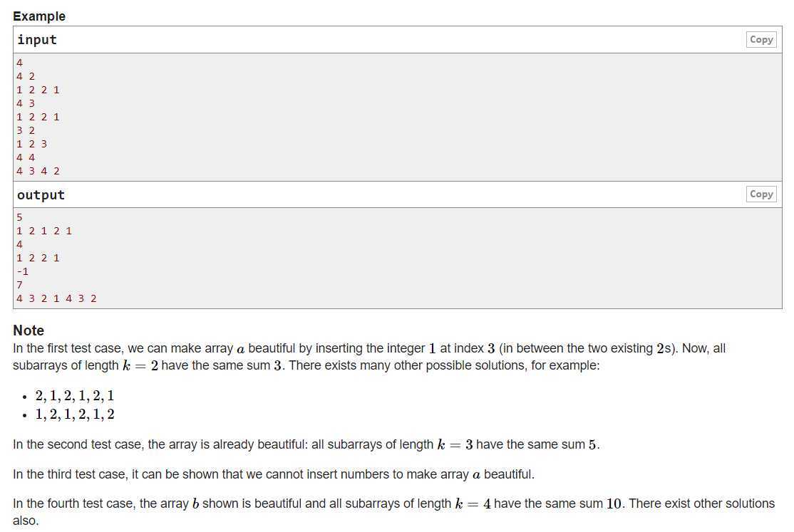Click bullet item '1, 2, 1, 2, 1, 2'

74,414
